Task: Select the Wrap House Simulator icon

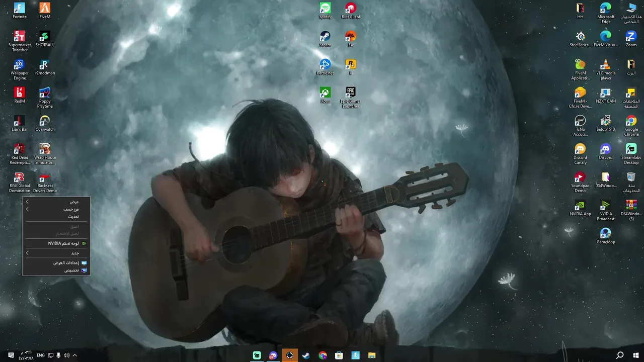Action: click(45, 154)
